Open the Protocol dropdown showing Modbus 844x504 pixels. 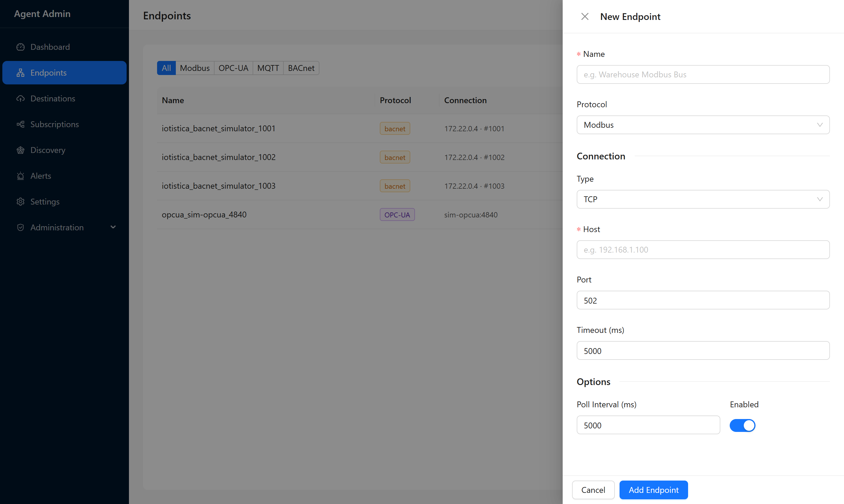703,125
